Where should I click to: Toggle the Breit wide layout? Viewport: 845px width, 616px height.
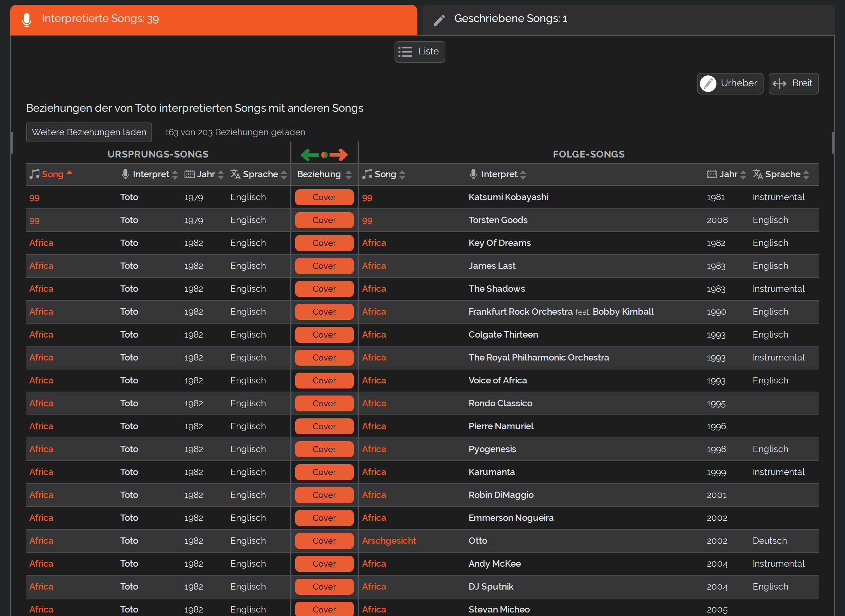click(793, 83)
